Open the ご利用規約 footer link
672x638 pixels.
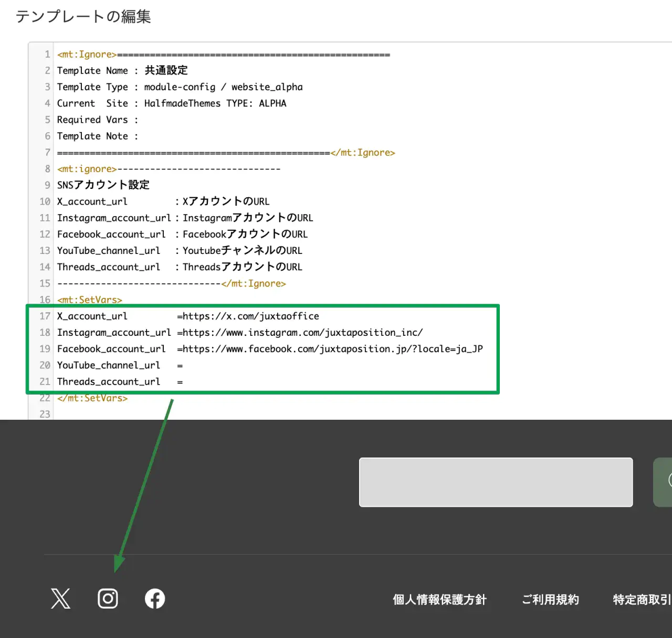click(x=550, y=600)
